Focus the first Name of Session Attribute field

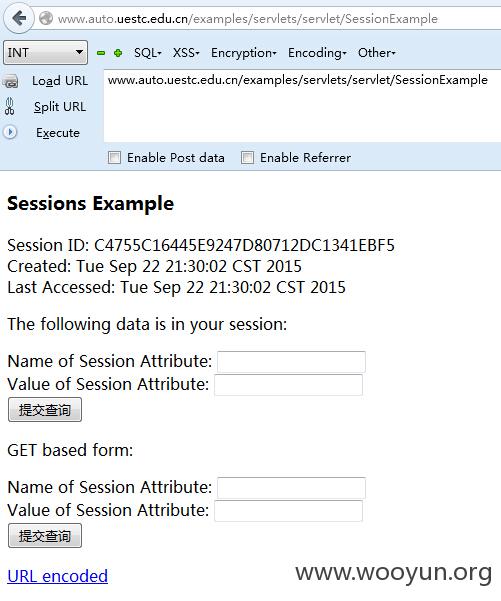[x=291, y=361]
